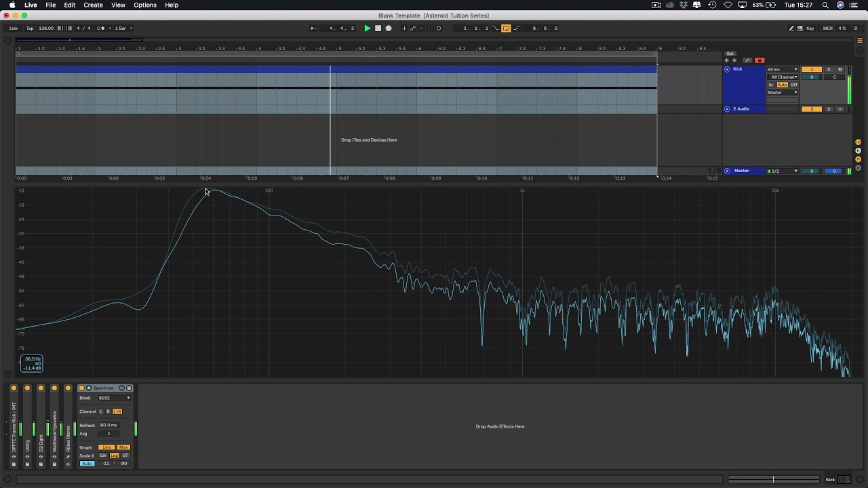Image resolution: width=868 pixels, height=488 pixels.
Task: Toggle Spectrum Max graph button
Action: click(x=123, y=447)
